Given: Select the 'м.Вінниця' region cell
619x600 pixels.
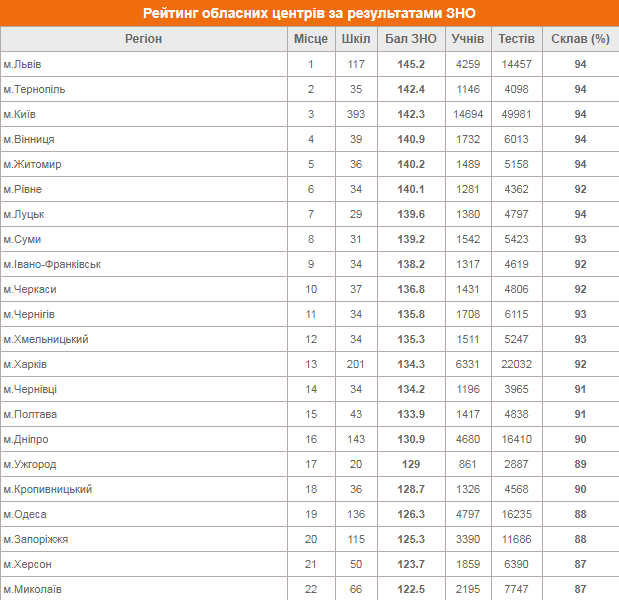Looking at the screenshot, I should (29, 140).
